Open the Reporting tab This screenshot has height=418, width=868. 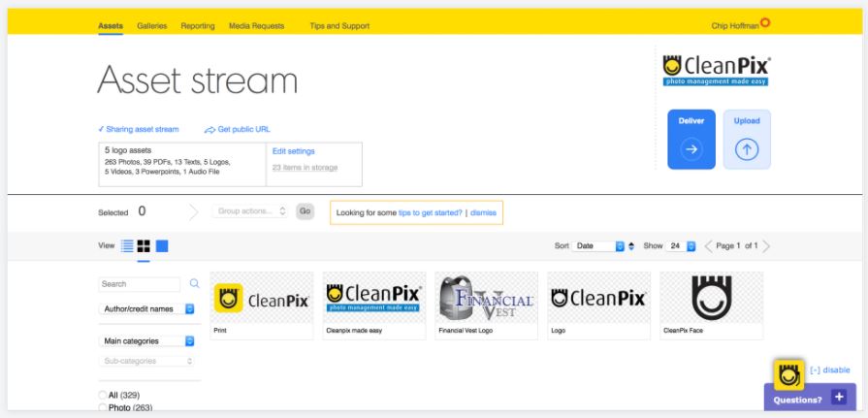pos(198,26)
